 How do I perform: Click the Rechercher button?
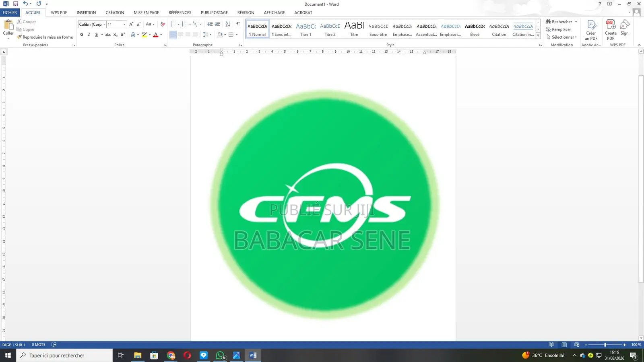[559, 22]
